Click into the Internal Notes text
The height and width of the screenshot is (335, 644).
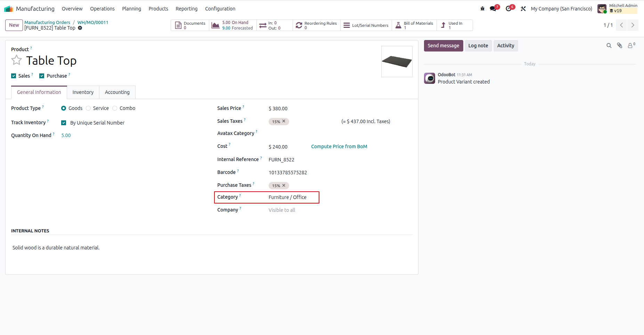[56, 248]
